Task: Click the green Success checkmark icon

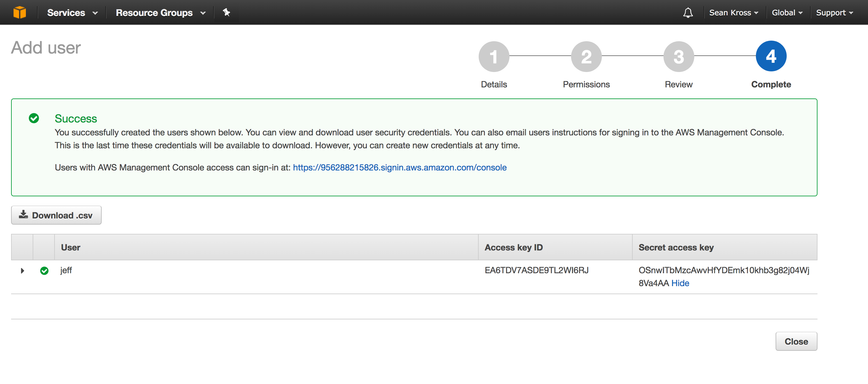Action: pos(34,118)
